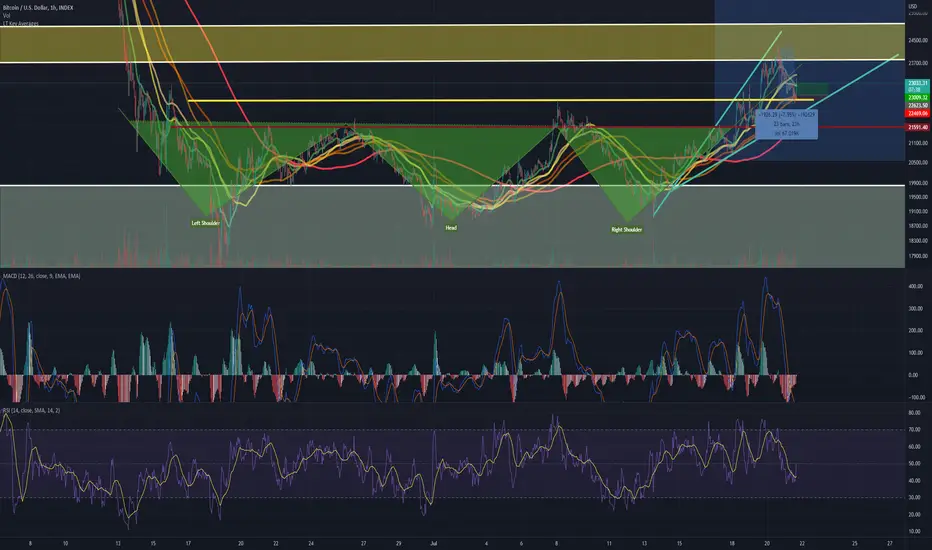The width and height of the screenshot is (932, 550).
Task: Click 20500.00 on the price scale
Action: coord(917,162)
